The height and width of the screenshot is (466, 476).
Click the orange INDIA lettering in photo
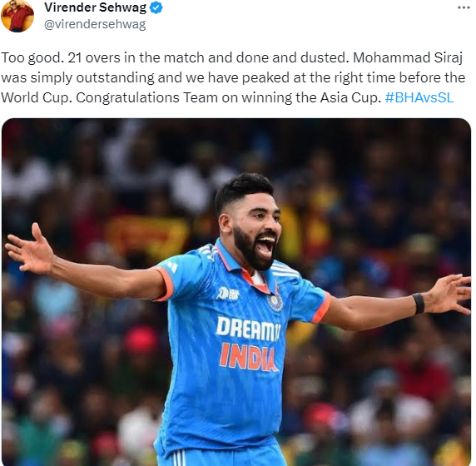click(248, 357)
